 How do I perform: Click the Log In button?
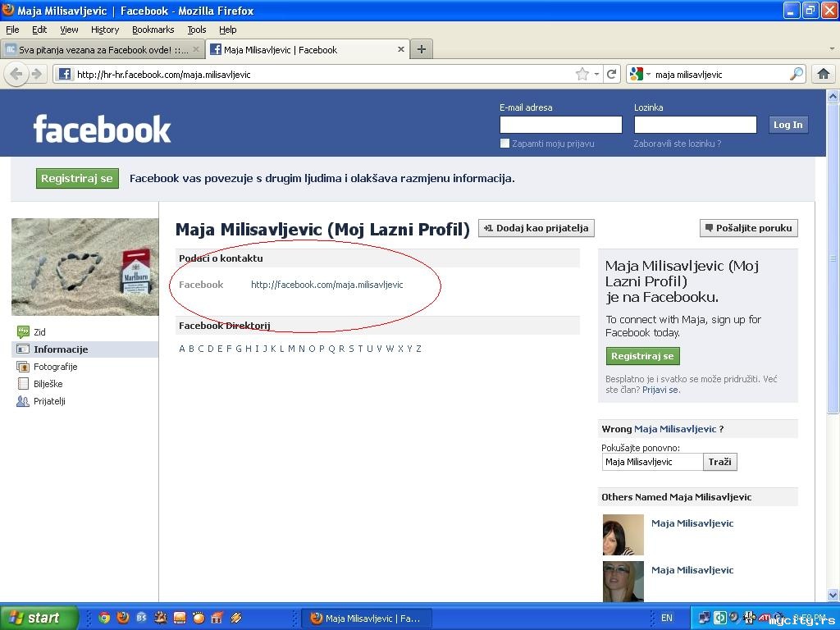788,125
